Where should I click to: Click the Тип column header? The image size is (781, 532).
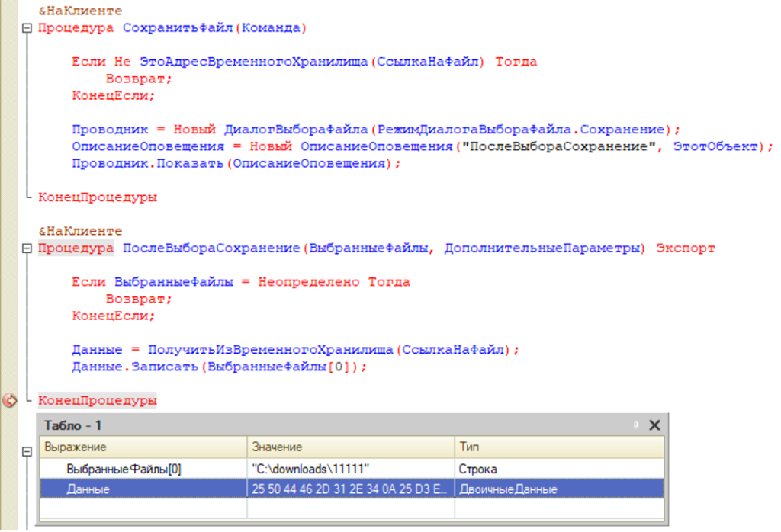coord(558,447)
